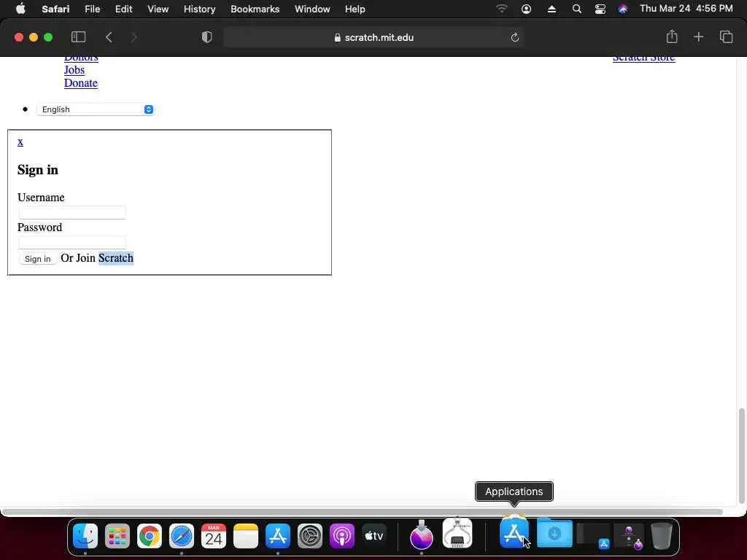This screenshot has height=560, width=747.
Task: Follow the Scratch join link
Action: pyautogui.click(x=116, y=258)
